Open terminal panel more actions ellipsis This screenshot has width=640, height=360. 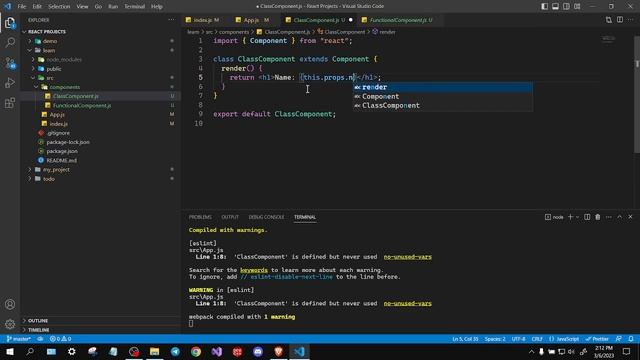(609, 217)
